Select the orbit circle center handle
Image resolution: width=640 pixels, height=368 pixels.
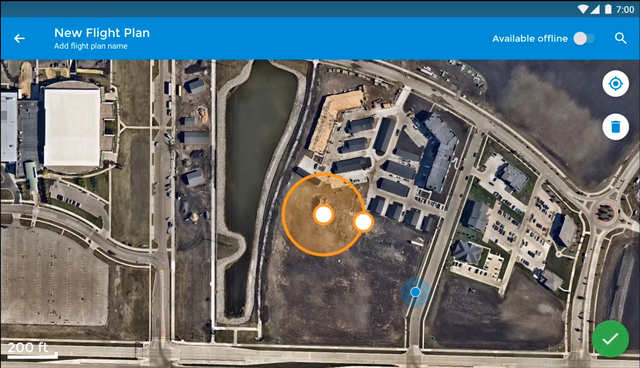pos(324,215)
